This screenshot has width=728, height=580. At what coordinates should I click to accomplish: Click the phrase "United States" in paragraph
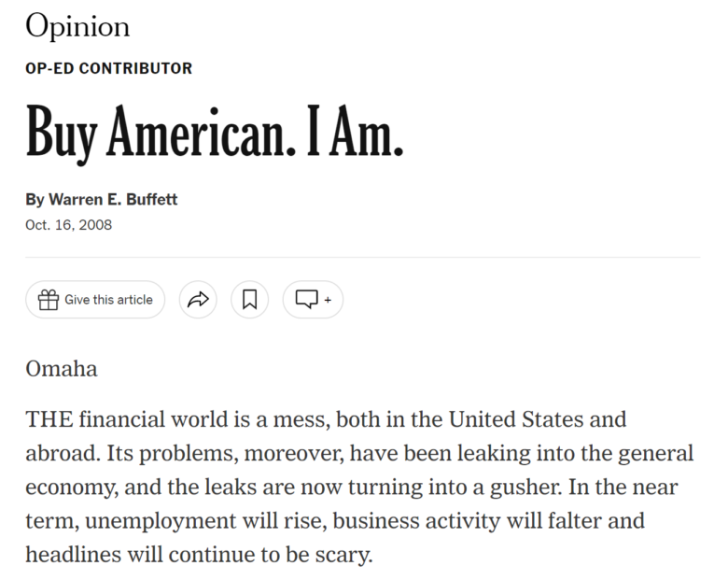[x=516, y=419]
